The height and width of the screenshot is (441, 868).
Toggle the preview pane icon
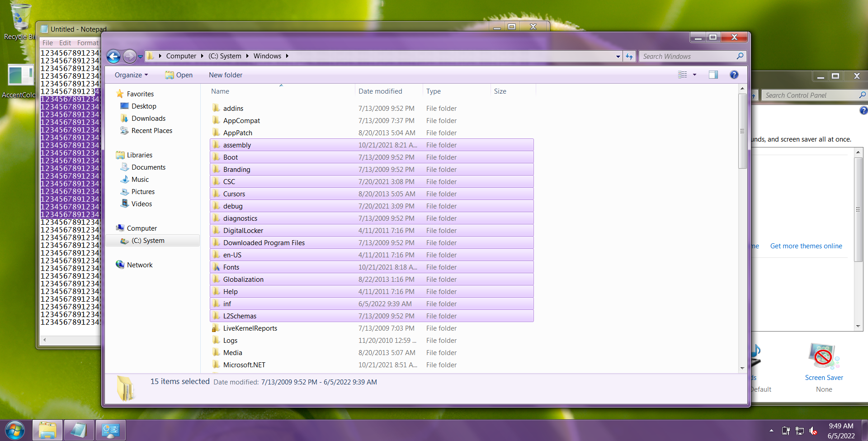point(713,75)
